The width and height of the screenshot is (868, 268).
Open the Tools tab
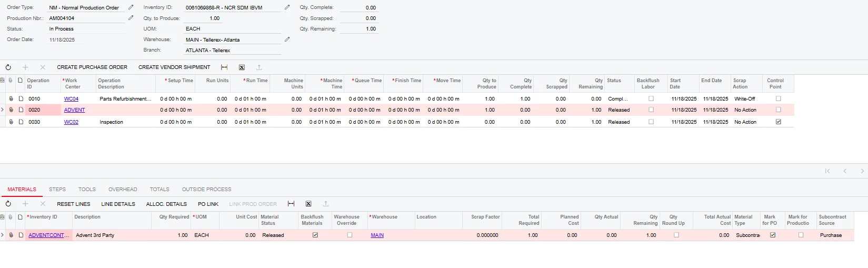tap(87, 190)
